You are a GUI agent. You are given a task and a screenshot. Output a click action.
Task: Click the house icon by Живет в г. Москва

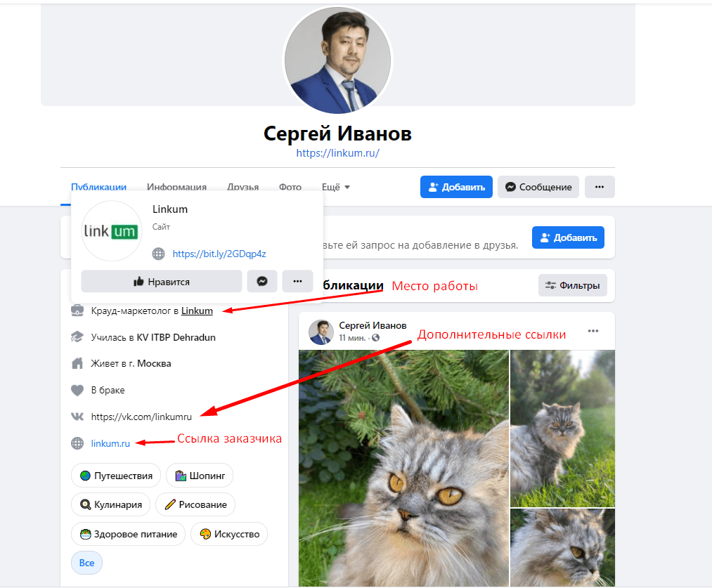point(77,363)
